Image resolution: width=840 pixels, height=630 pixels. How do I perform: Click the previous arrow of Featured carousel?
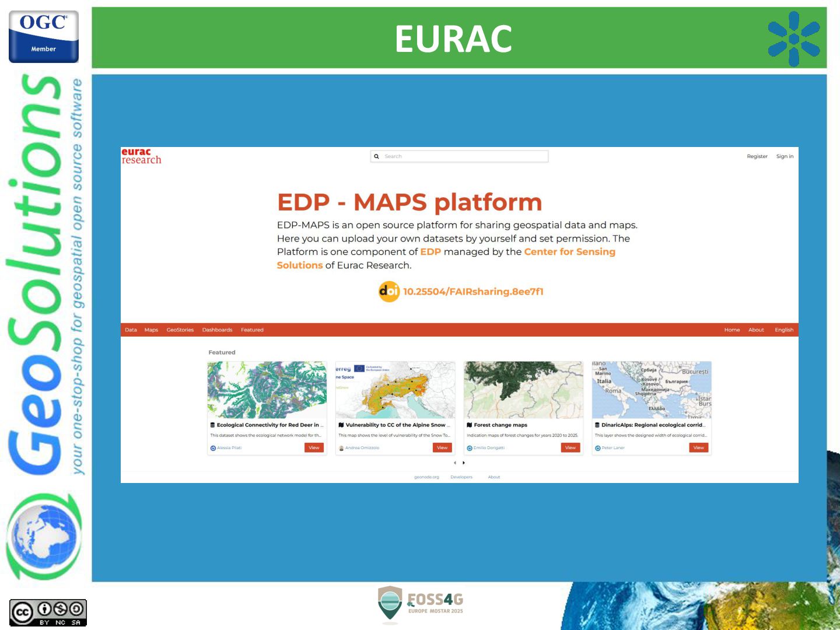(x=455, y=463)
